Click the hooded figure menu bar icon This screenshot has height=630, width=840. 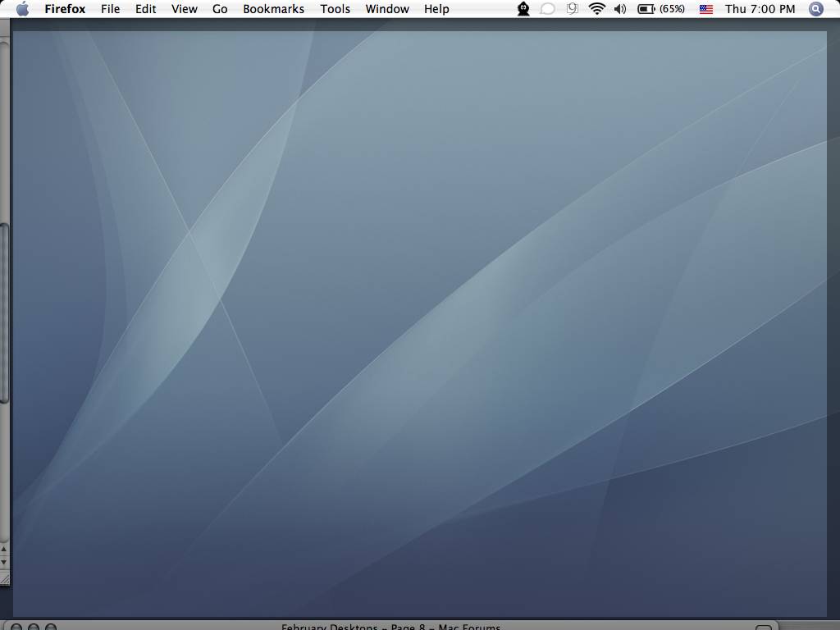coord(523,9)
